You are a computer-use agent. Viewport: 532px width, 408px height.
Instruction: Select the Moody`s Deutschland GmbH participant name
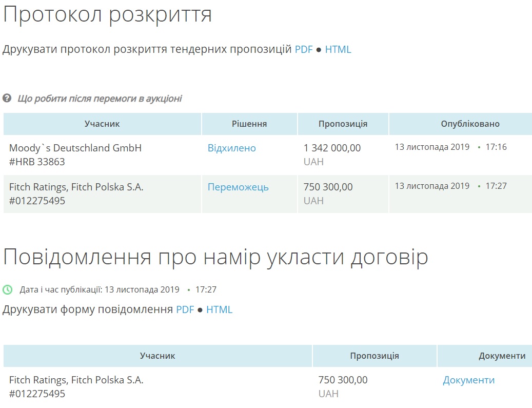tap(75, 148)
